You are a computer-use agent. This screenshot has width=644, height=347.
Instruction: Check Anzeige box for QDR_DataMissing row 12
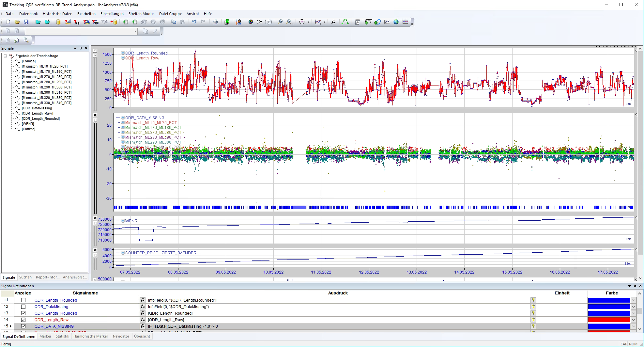tap(23, 307)
